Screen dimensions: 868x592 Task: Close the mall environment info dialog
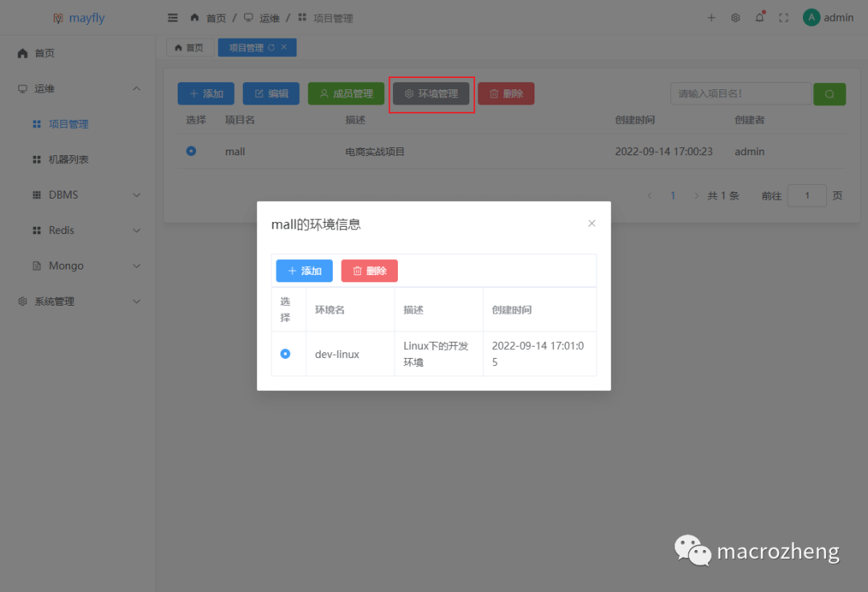tap(592, 224)
